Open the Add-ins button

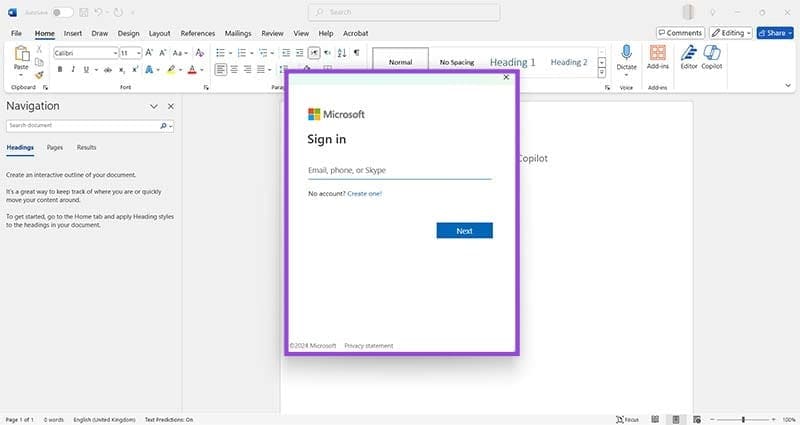coord(658,57)
